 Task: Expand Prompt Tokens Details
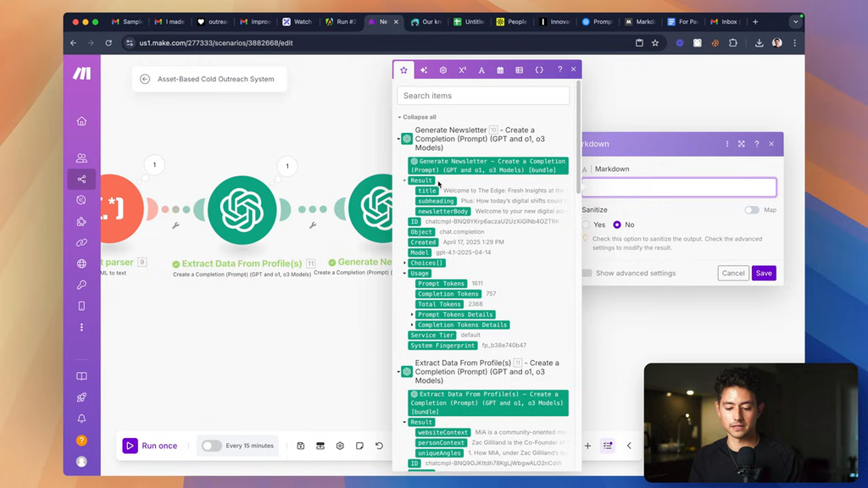tap(412, 314)
